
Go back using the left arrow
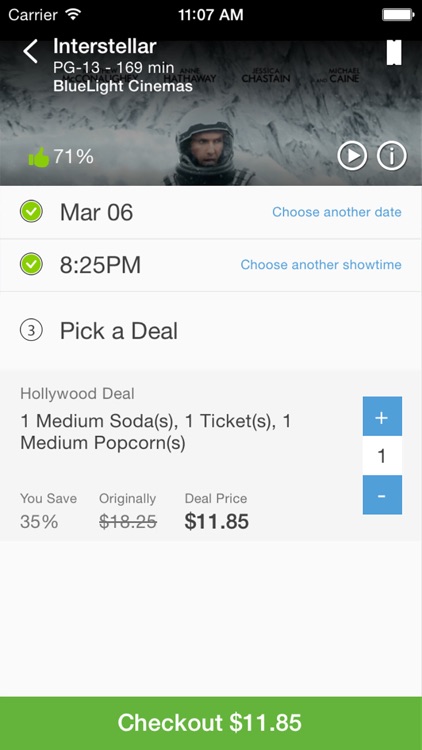(31, 51)
